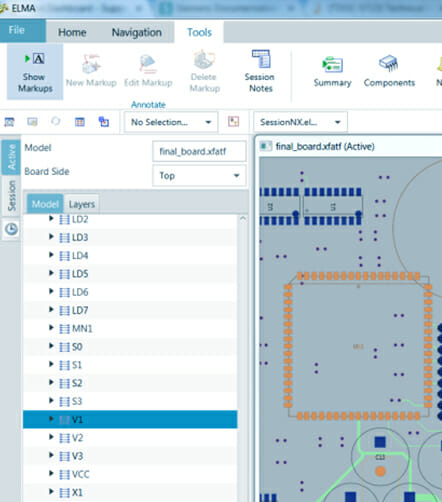Click the Model name input field
Image resolution: width=442 pixels, height=502 pixels.
[x=199, y=152]
